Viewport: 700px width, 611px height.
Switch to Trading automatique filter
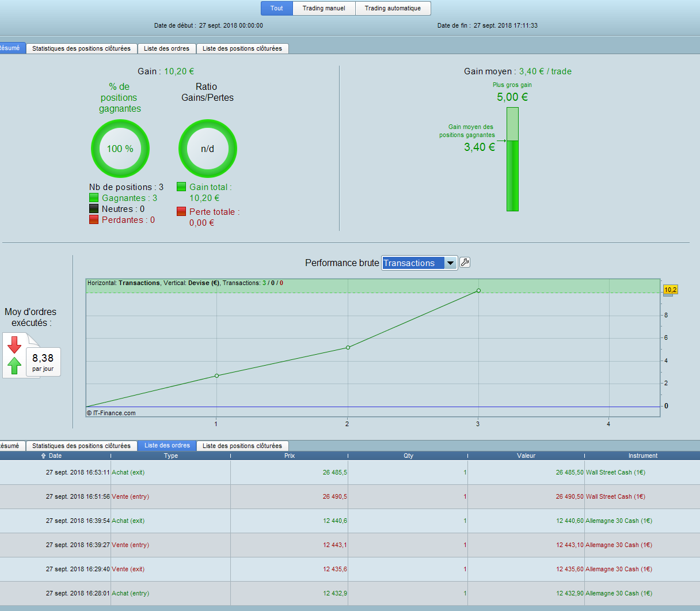[x=393, y=9]
